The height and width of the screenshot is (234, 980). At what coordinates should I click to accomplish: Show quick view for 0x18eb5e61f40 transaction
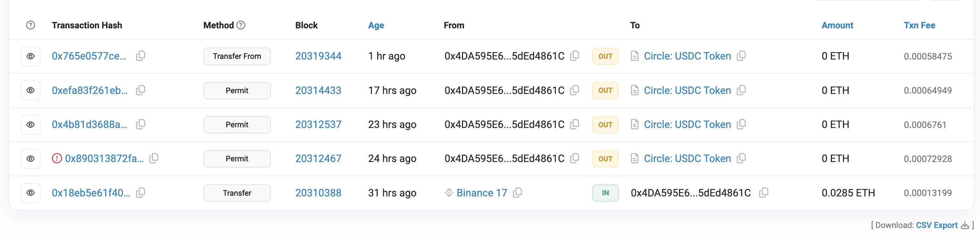click(31, 193)
